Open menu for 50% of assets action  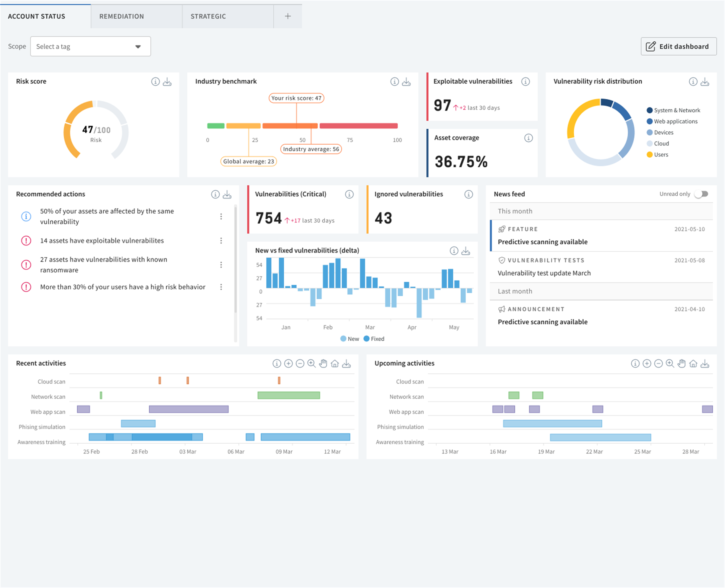coord(221,217)
